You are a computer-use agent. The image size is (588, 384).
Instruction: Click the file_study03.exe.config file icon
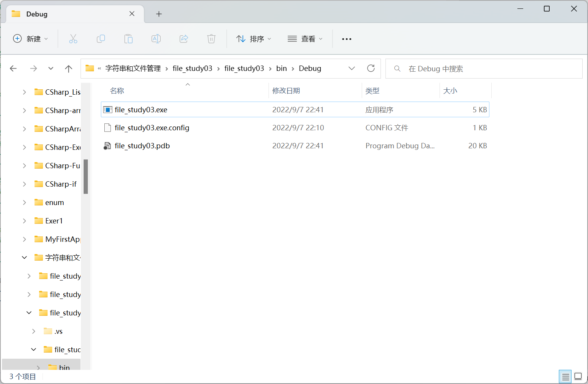(108, 128)
